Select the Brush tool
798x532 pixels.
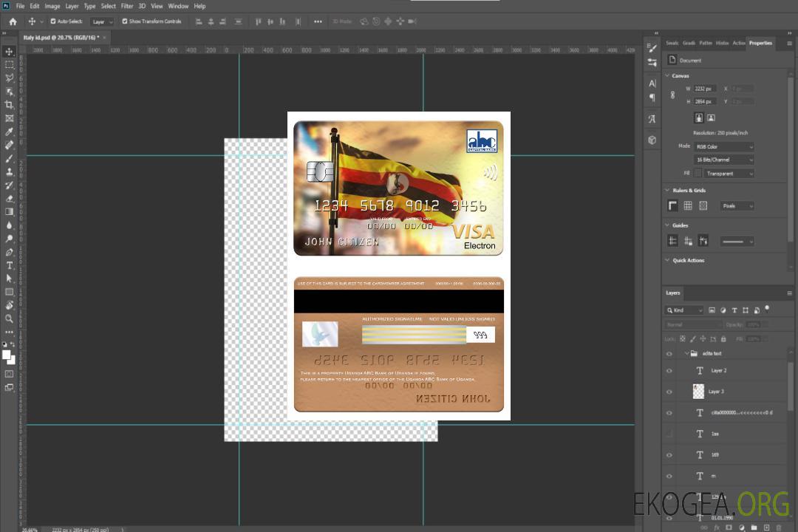coord(9,158)
